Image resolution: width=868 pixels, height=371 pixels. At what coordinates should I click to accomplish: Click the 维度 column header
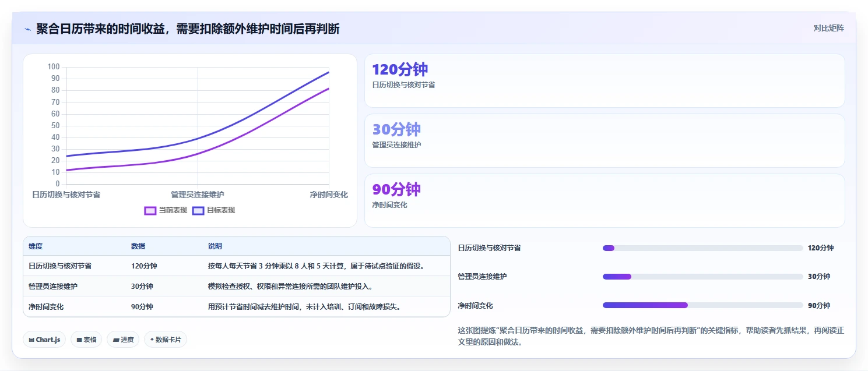pos(36,246)
